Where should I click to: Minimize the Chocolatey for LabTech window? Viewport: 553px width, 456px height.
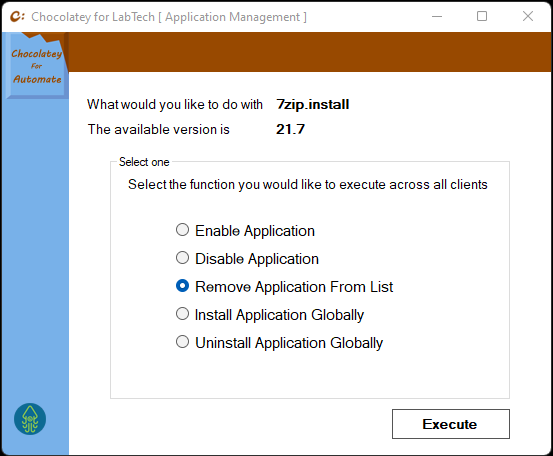coord(437,16)
